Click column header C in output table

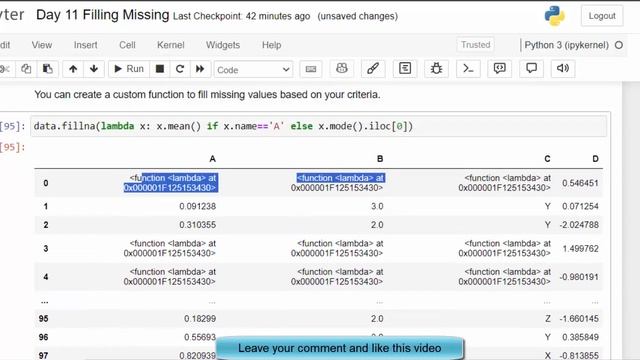point(547,159)
